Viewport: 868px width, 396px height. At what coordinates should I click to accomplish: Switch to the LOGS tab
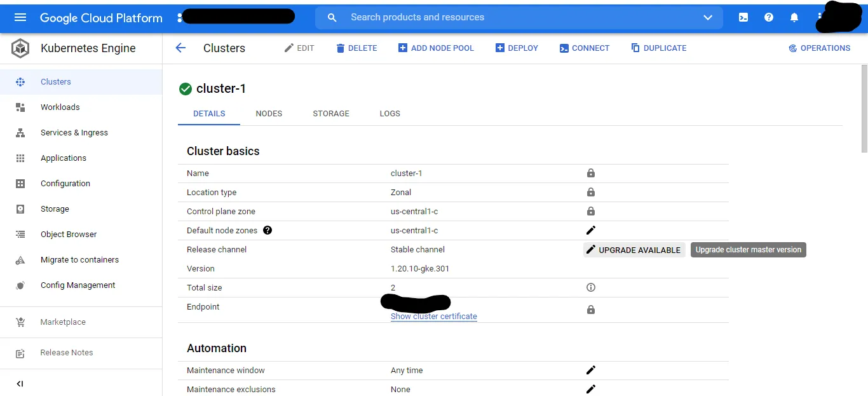tap(390, 114)
